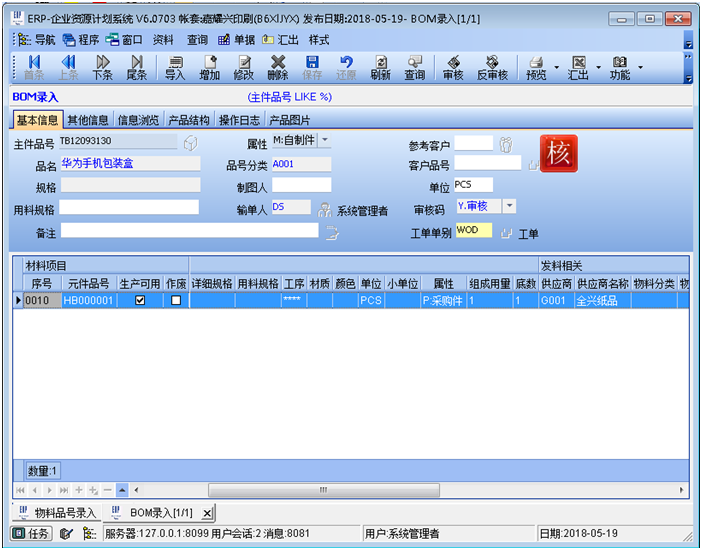The image size is (702, 550).
Task: Open the 审核码 dropdown arrow
Action: click(509, 206)
